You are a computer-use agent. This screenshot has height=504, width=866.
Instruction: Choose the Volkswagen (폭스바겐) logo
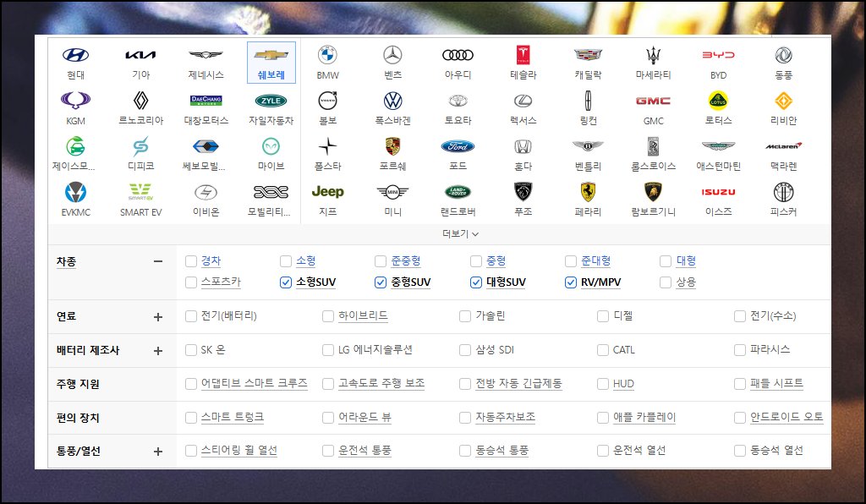point(392,101)
